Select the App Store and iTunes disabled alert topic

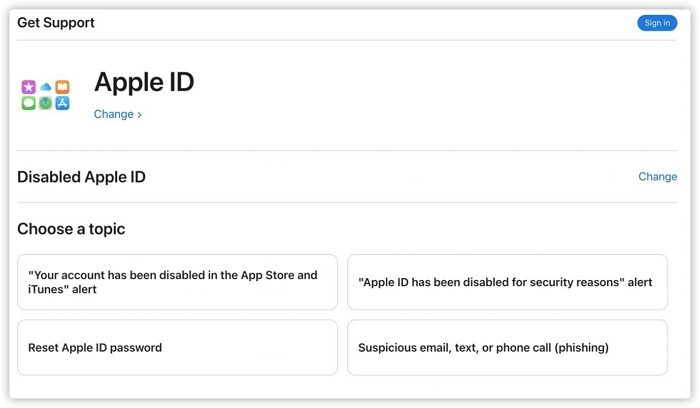(x=177, y=282)
